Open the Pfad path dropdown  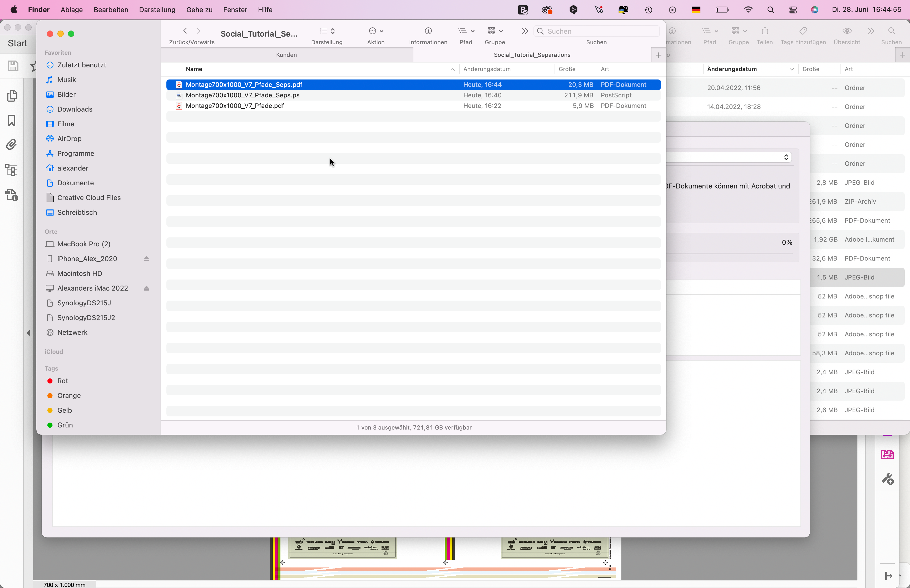[466, 31]
